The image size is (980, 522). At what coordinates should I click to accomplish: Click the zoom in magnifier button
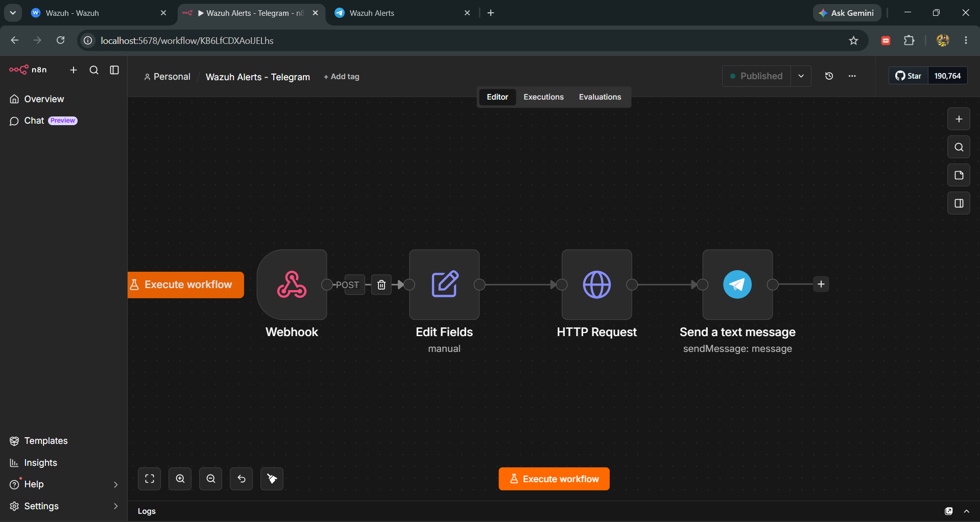(180, 479)
